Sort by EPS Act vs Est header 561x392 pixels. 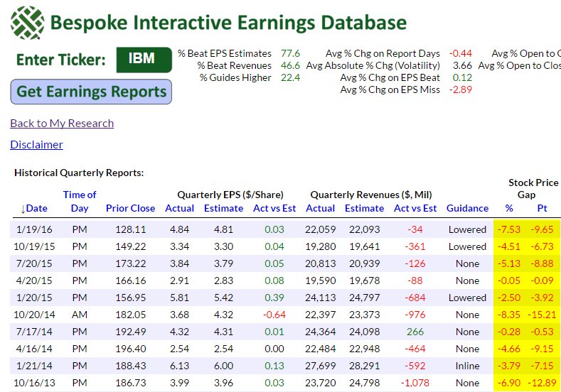point(274,208)
